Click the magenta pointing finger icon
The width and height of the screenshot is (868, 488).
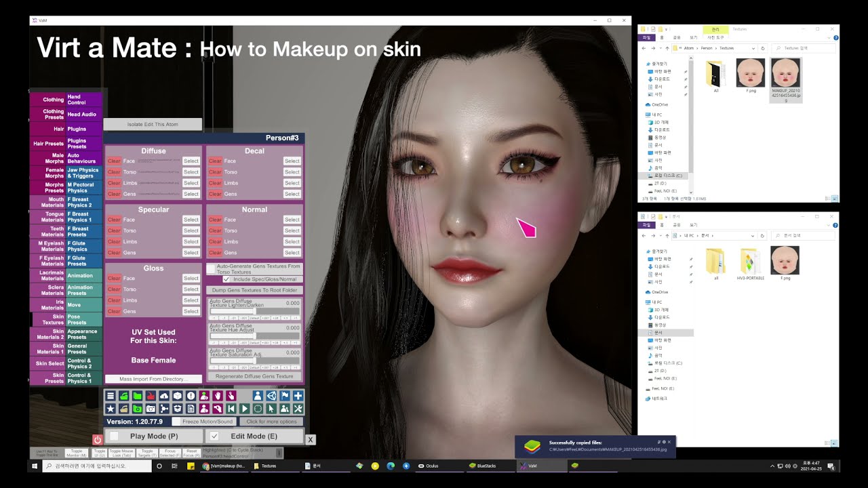231,396
